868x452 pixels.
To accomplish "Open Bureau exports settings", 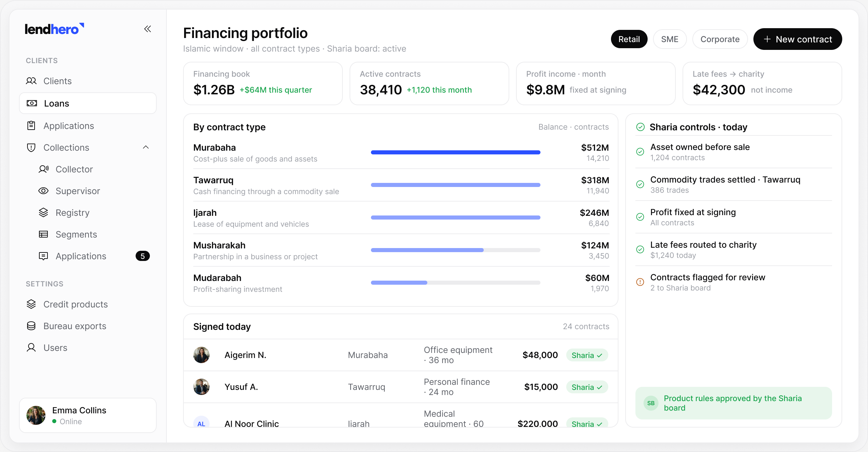I will point(88,326).
